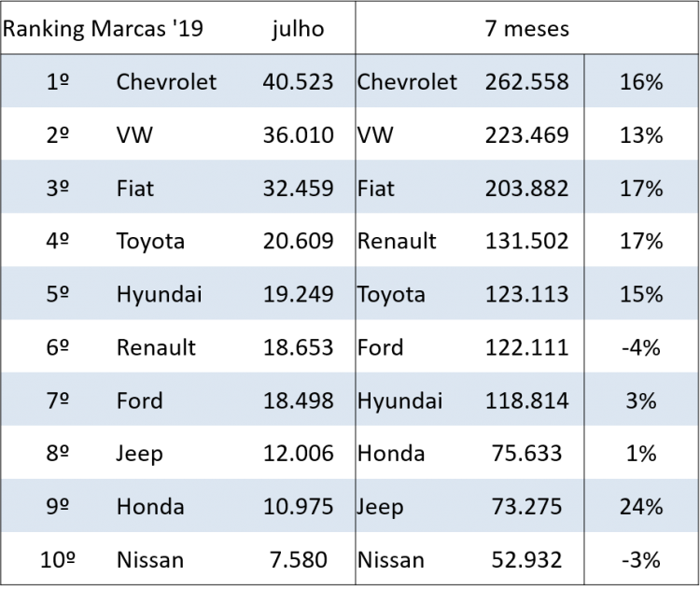Viewport: 700px width, 590px height.
Task: Select the 16% percentage cell
Action: [640, 81]
